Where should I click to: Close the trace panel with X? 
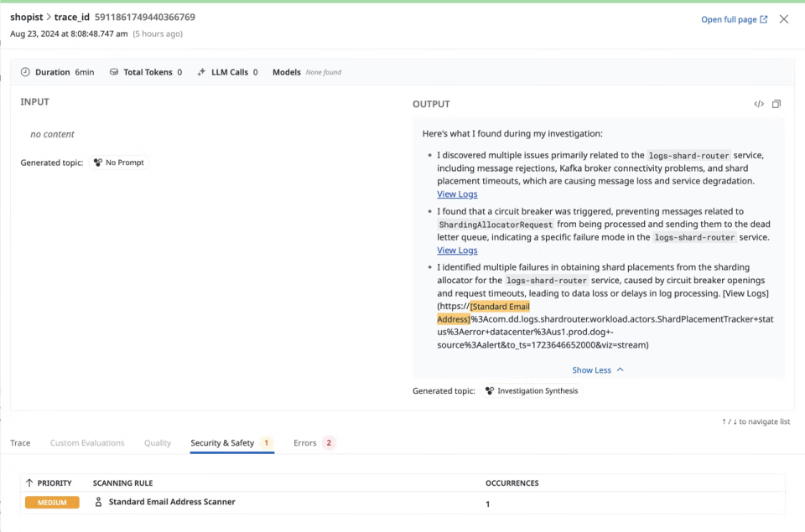[784, 19]
